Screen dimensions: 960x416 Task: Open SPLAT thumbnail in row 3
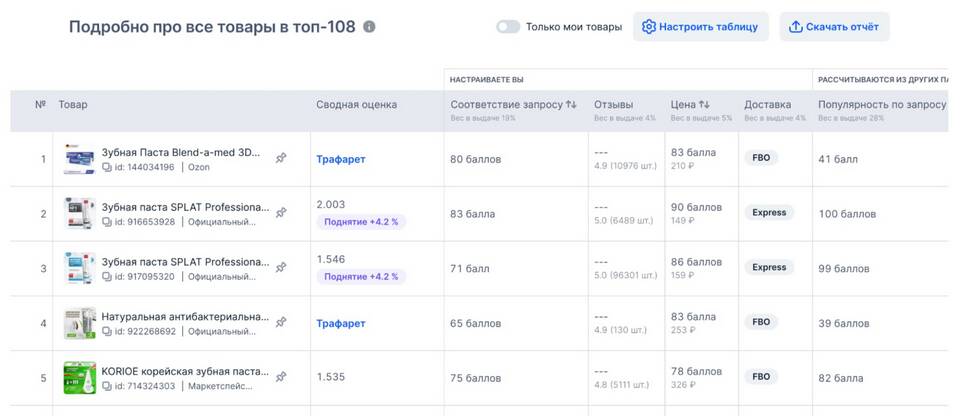80,268
